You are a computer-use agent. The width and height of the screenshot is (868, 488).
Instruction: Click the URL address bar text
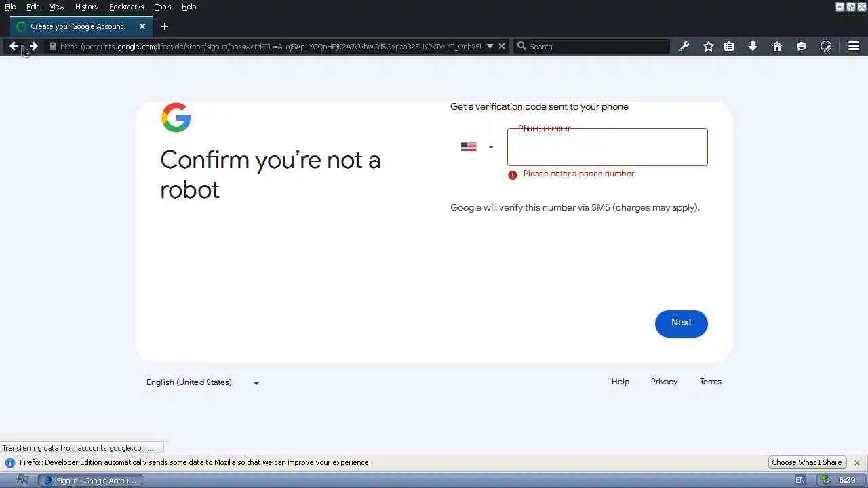pyautogui.click(x=270, y=46)
